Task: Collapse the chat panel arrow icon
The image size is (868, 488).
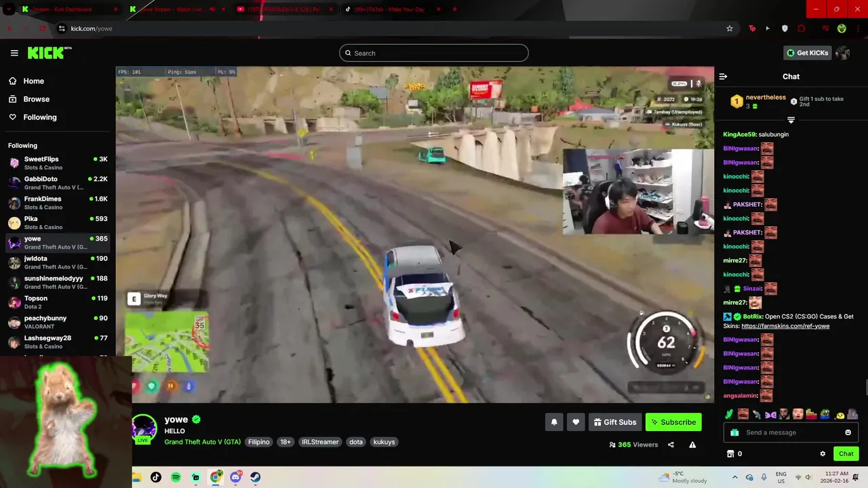Action: 723,77
